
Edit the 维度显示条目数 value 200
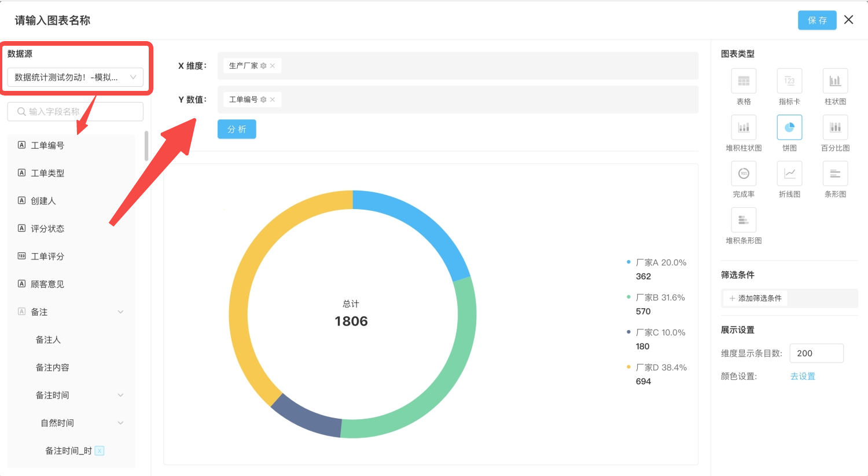click(816, 353)
